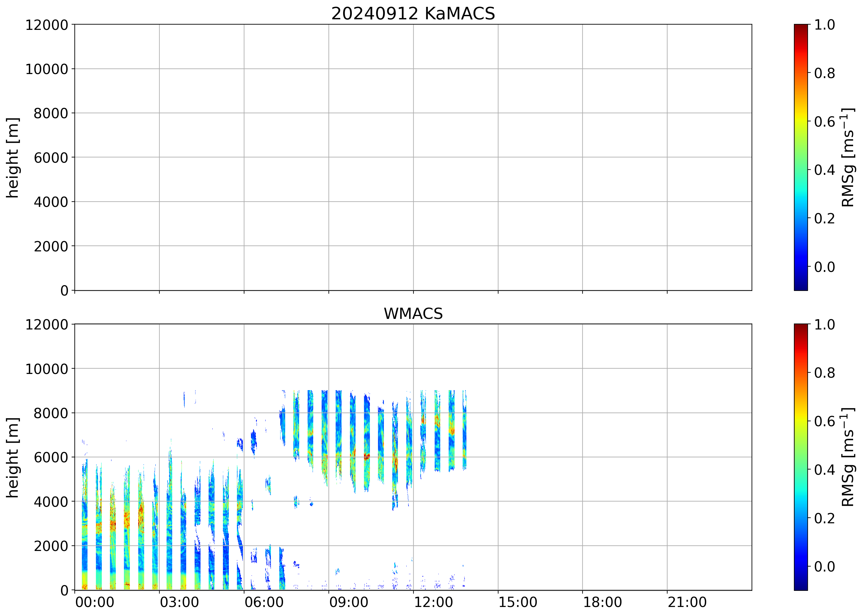Click the yellow 0.6 level on the WMACS colorbar
Viewport: 864px width, 616px height.
[x=800, y=421]
